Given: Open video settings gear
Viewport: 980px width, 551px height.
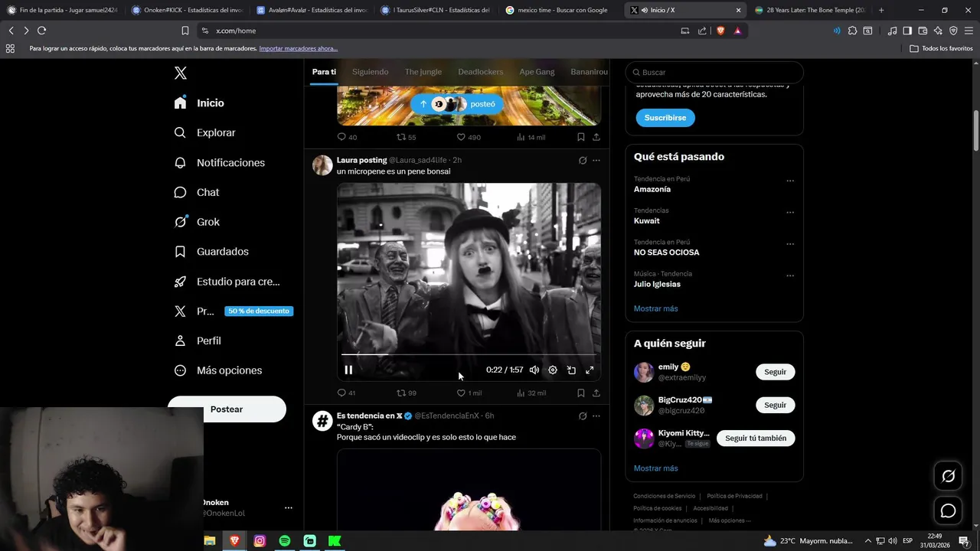Looking at the screenshot, I should (553, 370).
